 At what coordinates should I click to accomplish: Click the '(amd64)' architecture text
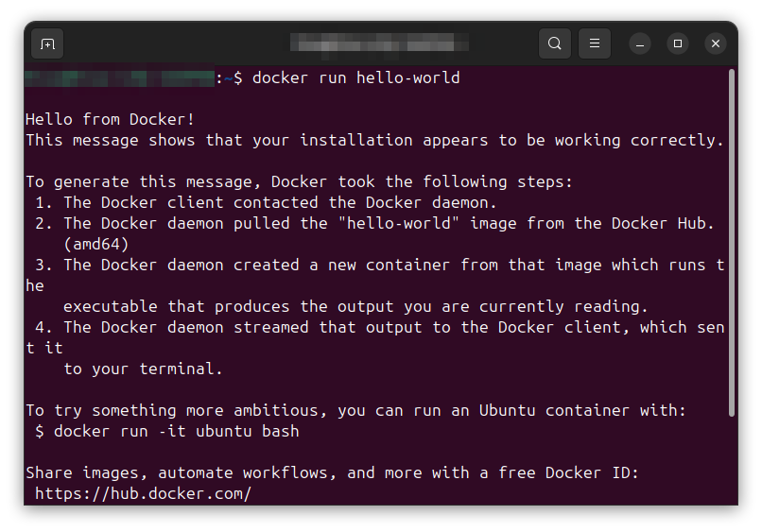(96, 244)
